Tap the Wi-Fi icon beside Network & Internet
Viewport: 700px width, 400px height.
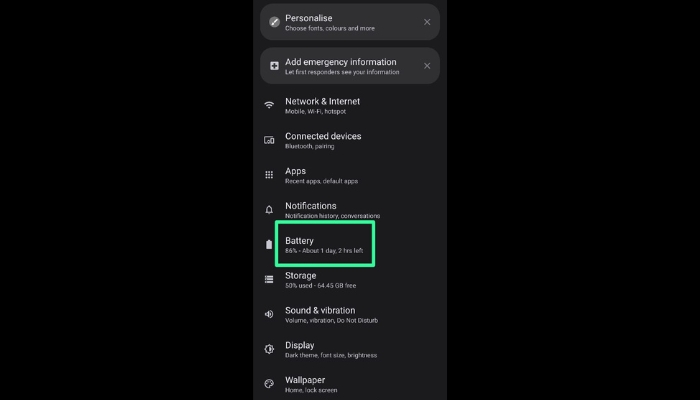269,105
